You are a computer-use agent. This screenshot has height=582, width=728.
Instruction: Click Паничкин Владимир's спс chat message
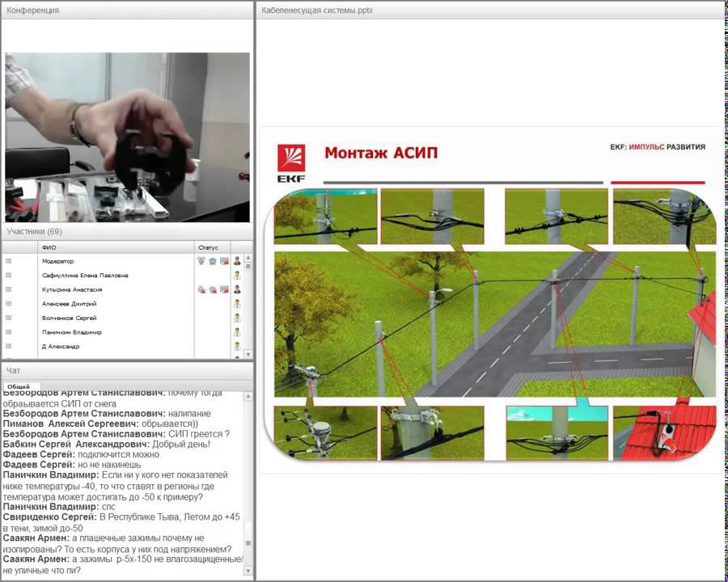[59, 506]
